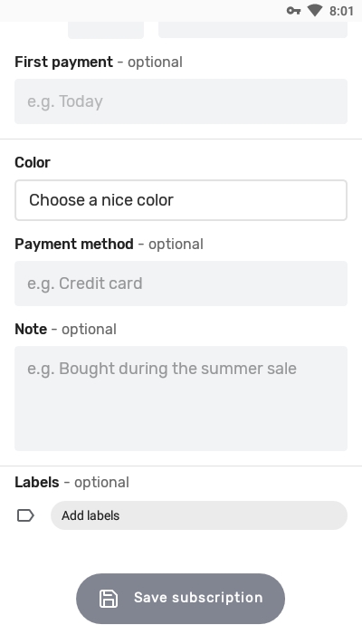Click the Labels heading label
362x644 pixels.
37,482
